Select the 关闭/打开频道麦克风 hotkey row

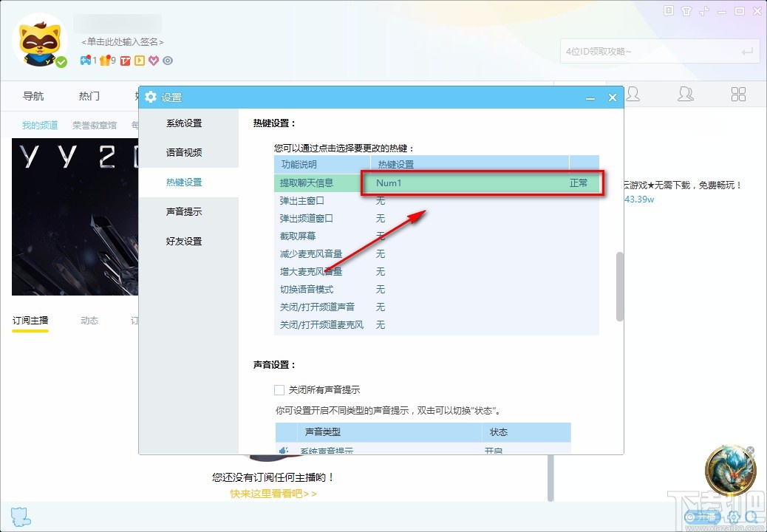(x=436, y=324)
